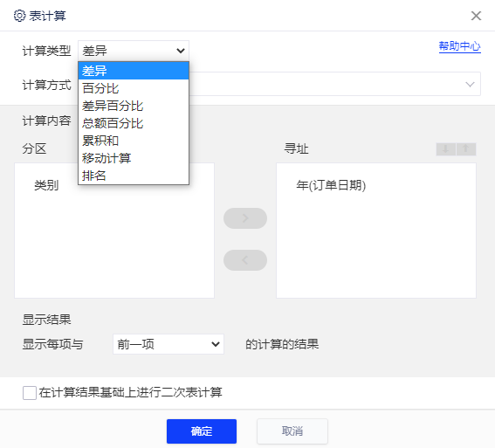Image resolution: width=495 pixels, height=448 pixels.
Task: Move addressing item up with up-arrow icon
Action: pos(466,149)
